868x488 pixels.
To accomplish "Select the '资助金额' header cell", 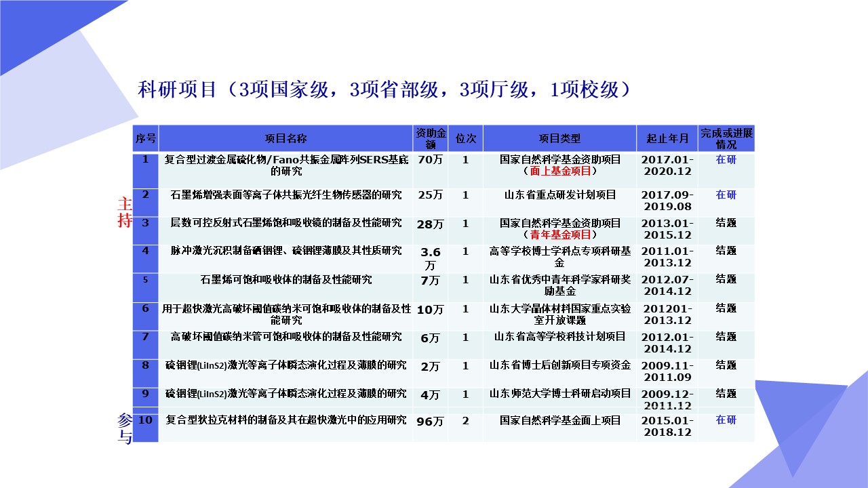I will tap(430, 138).
